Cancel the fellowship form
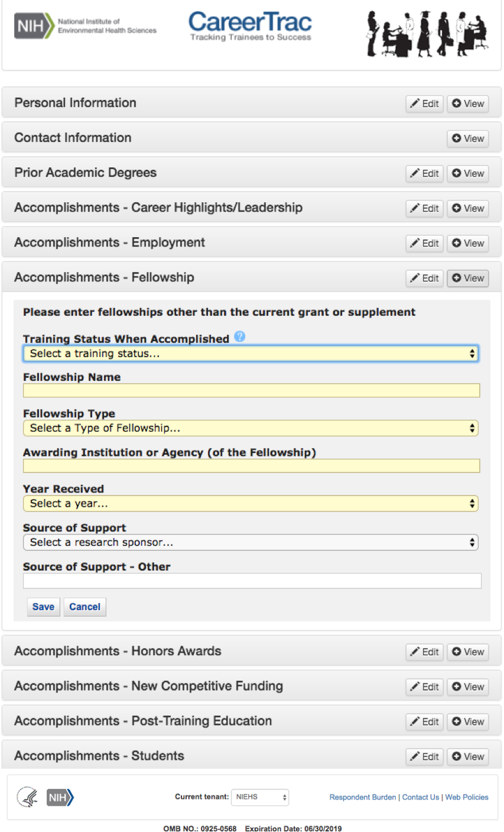Screen dimensions: 504x832 (84, 607)
